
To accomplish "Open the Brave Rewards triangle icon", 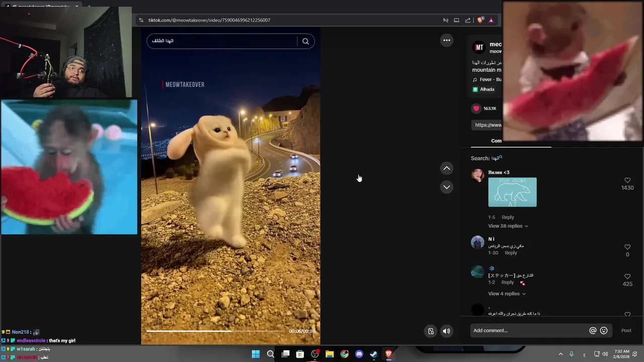I will (x=491, y=20).
